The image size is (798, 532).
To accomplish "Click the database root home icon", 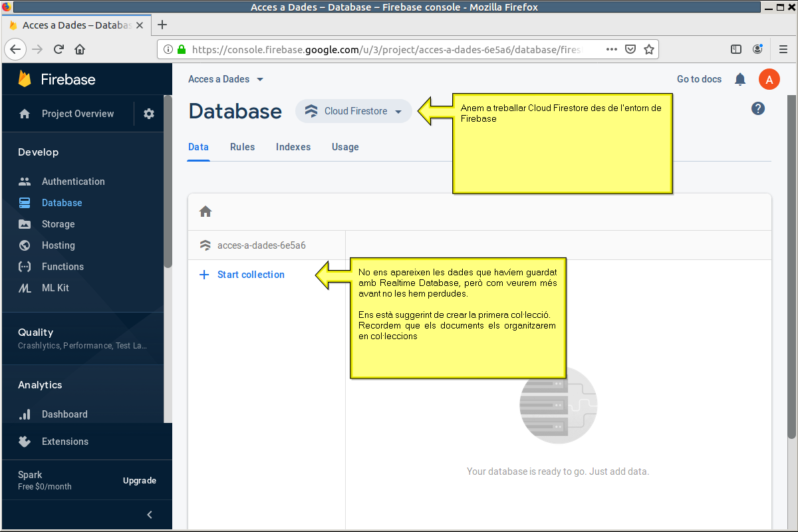I will click(x=205, y=211).
